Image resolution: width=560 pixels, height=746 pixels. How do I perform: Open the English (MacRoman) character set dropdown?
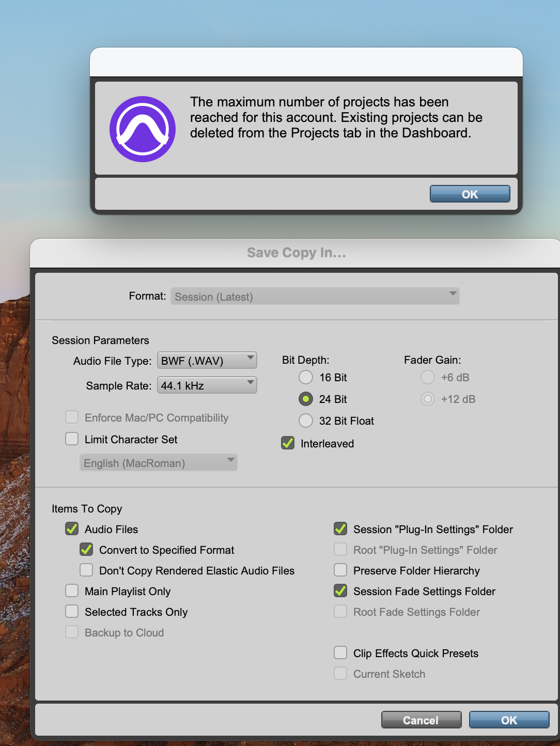tap(159, 463)
